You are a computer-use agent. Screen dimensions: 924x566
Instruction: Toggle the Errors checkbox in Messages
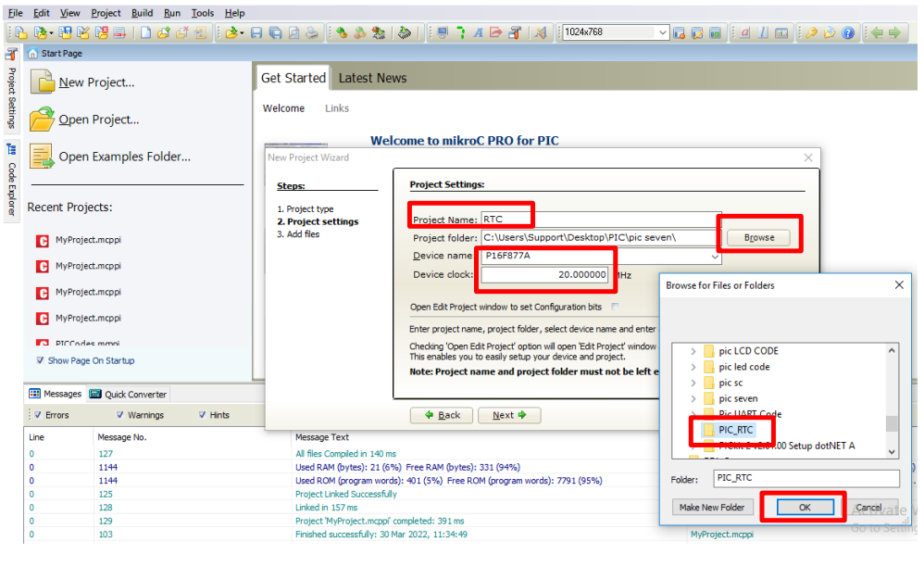(x=36, y=415)
